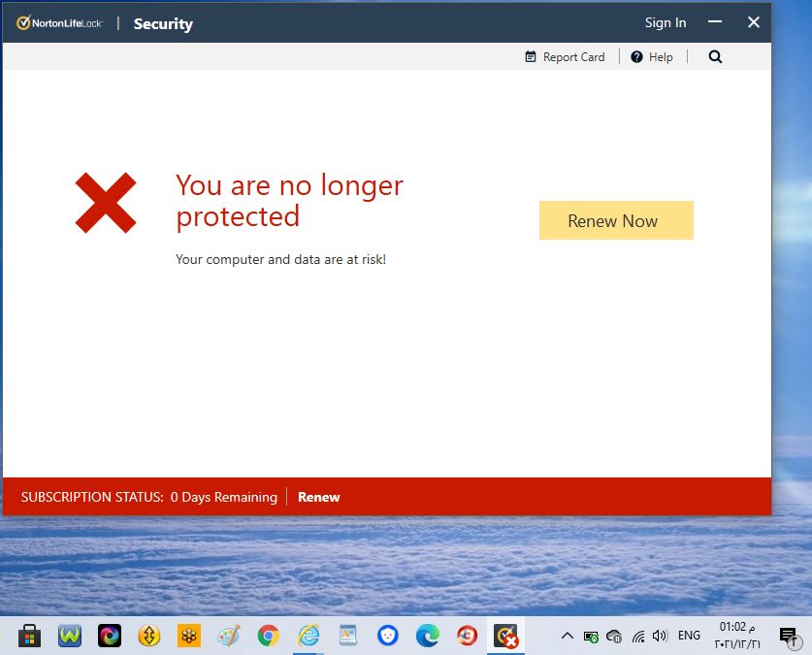The height and width of the screenshot is (655, 812).
Task: Open the Paint palette app on taskbar
Action: (228, 636)
